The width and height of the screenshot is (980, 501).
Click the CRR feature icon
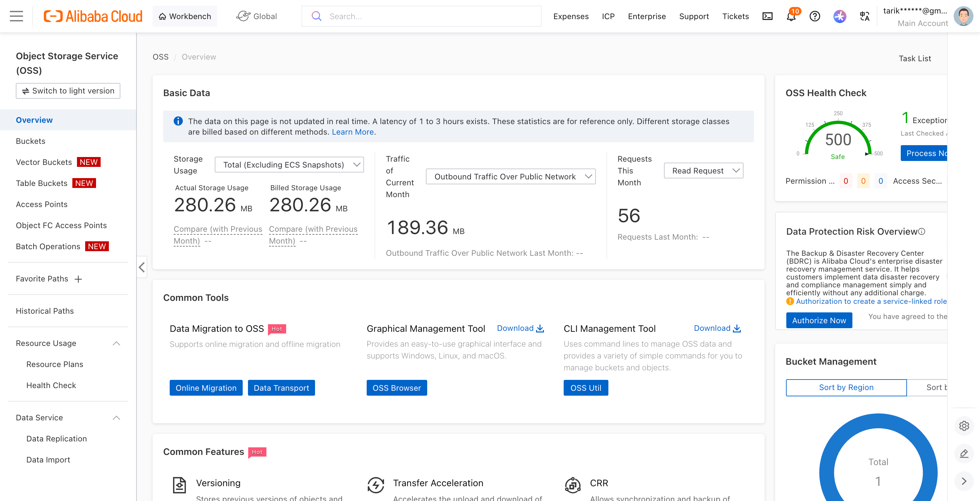(x=573, y=485)
